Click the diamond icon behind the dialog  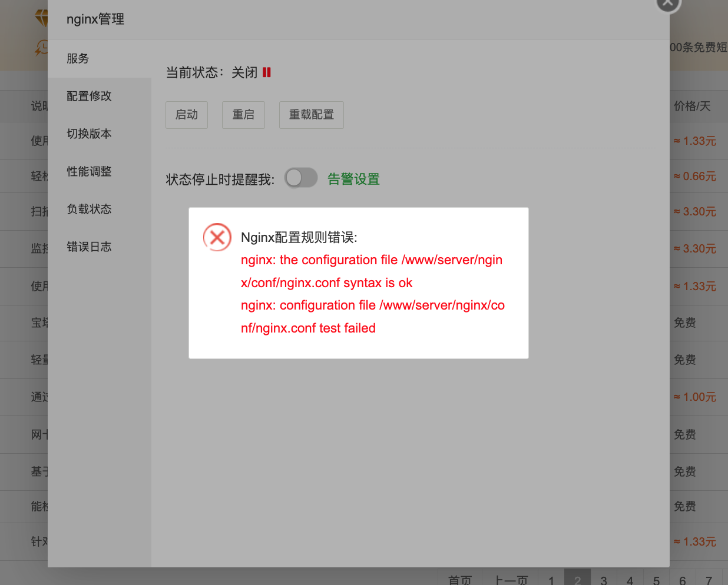coord(42,18)
